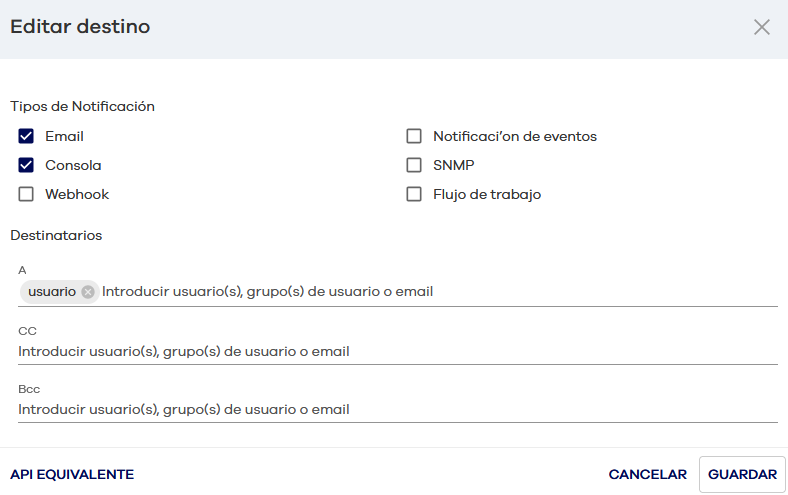Save changes with the GUARDAR button
The image size is (788, 495).
[x=742, y=475]
